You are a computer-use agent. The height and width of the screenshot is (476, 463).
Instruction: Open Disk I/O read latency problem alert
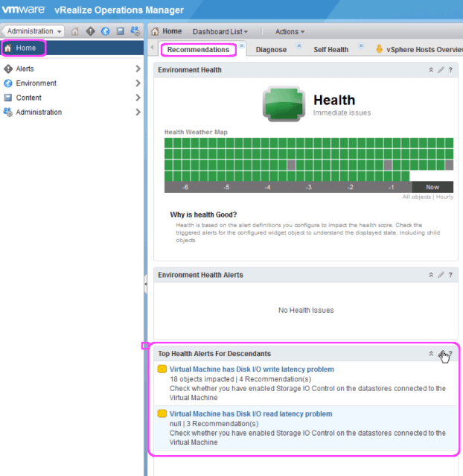251,414
